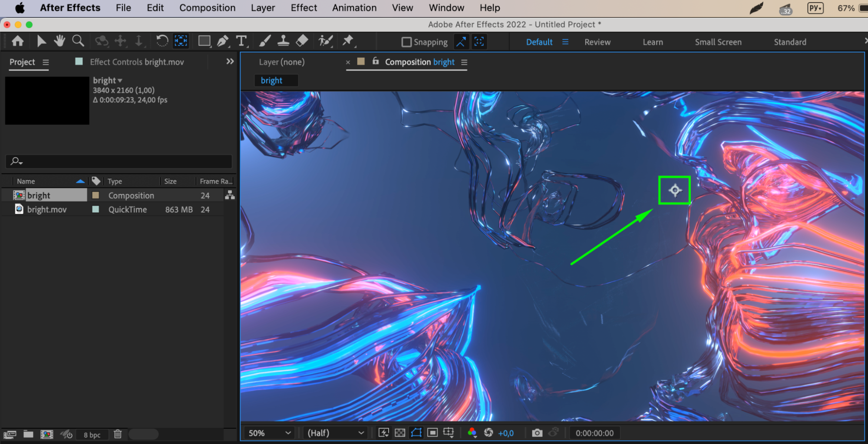The image size is (868, 444).
Task: Enable the Snapping checkbox
Action: pyautogui.click(x=406, y=42)
